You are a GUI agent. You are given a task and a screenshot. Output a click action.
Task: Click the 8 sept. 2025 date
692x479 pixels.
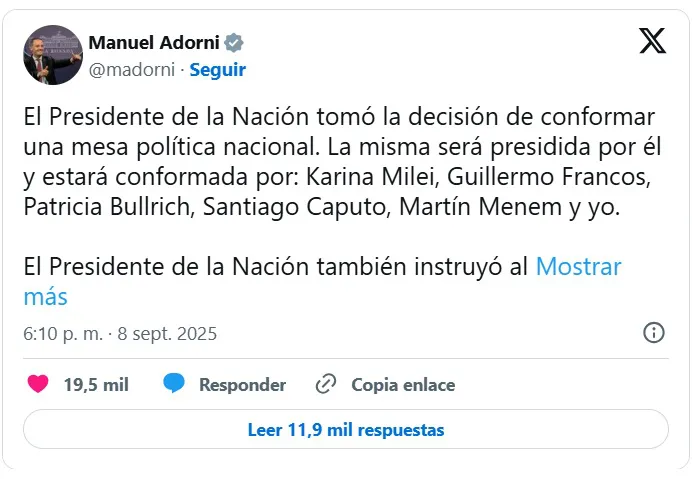(166, 334)
